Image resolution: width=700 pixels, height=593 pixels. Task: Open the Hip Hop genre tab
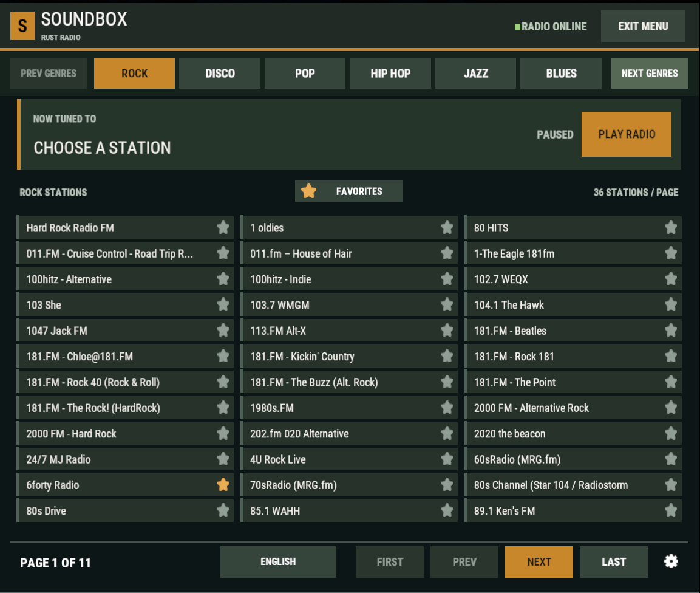(390, 74)
